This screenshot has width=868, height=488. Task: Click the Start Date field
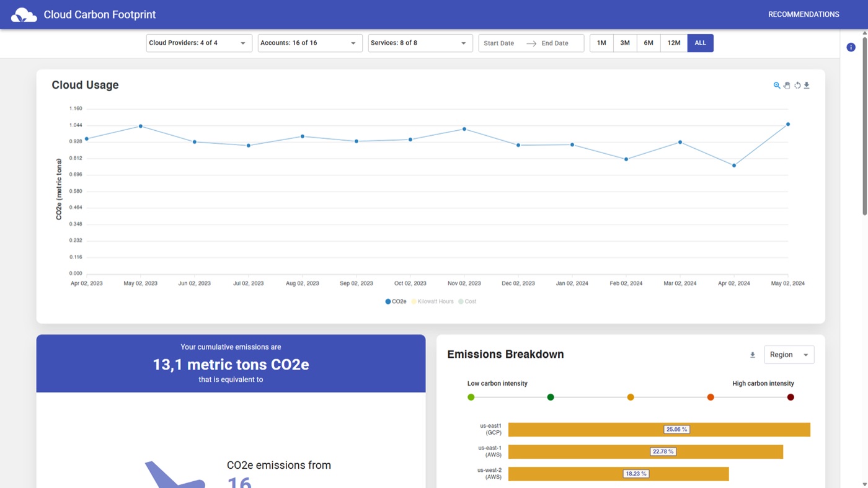coord(499,43)
